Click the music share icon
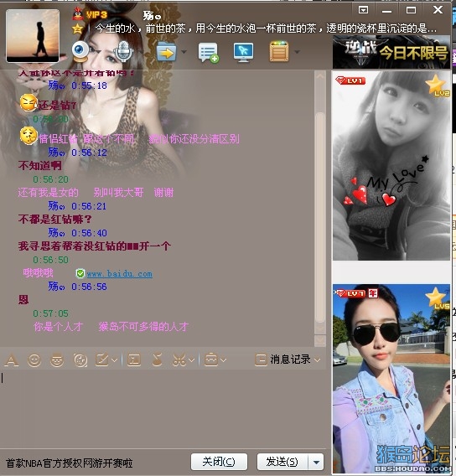Screen dimensions: 456x476 tap(157, 360)
